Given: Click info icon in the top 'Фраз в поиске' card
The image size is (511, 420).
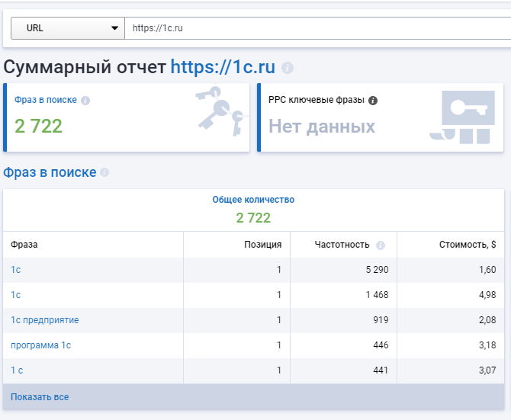Looking at the screenshot, I should click(x=85, y=100).
